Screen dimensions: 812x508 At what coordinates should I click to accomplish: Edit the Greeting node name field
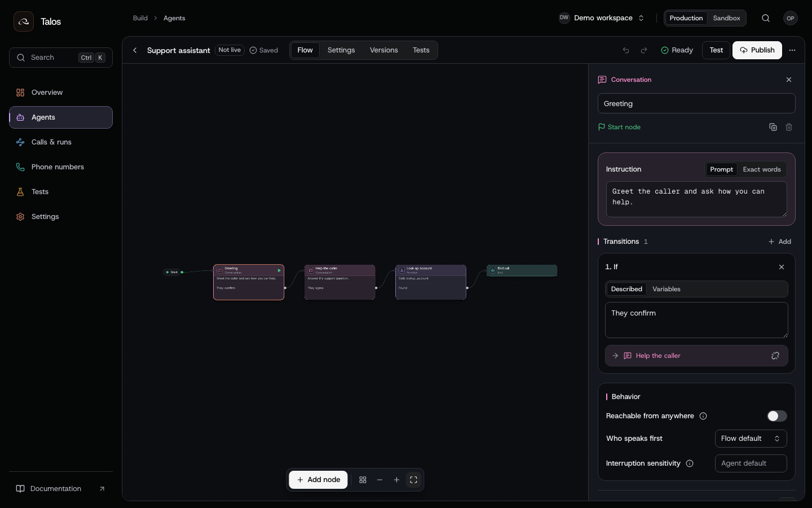coord(696,104)
